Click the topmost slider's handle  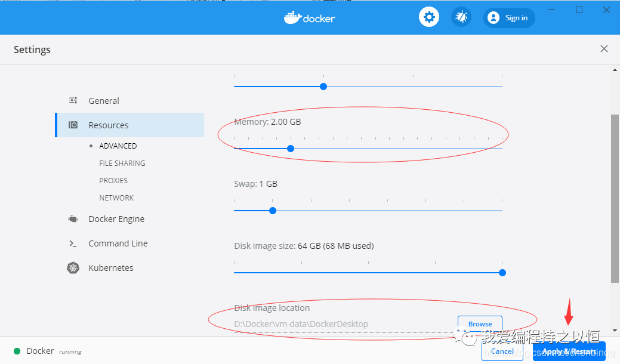tap(323, 87)
